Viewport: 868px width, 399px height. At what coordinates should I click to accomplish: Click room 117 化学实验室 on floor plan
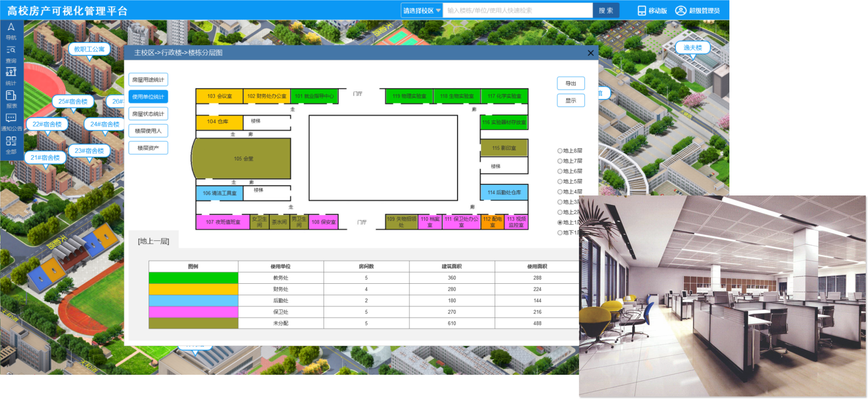click(x=504, y=96)
